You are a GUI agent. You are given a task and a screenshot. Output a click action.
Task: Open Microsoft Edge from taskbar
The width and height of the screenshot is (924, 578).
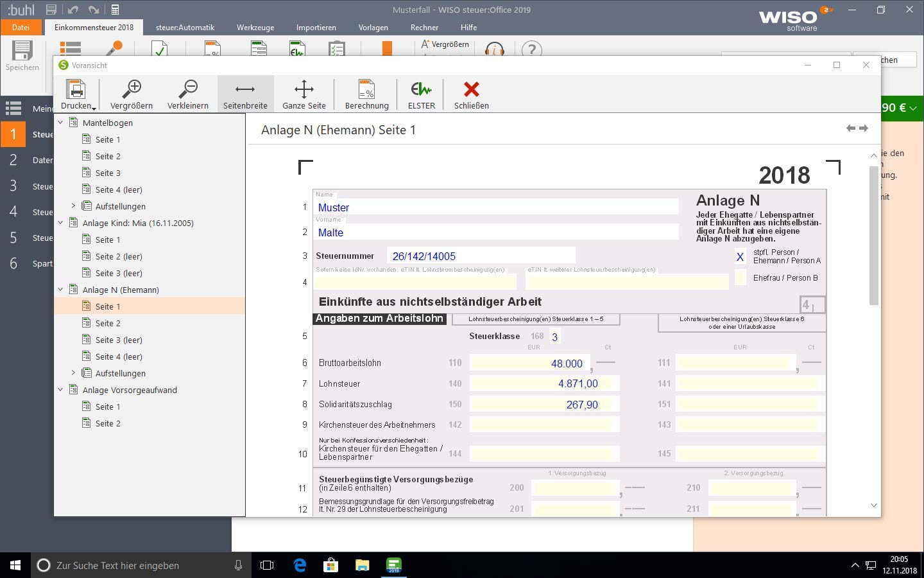click(x=299, y=565)
